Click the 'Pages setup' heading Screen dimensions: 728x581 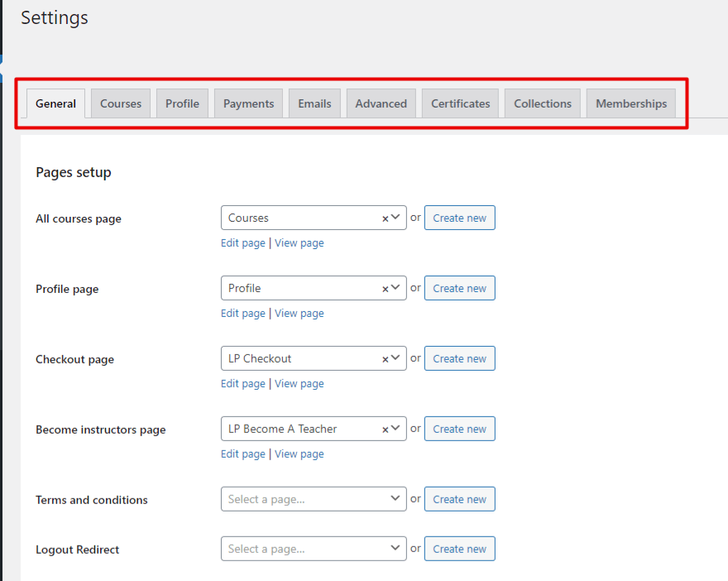[74, 172]
